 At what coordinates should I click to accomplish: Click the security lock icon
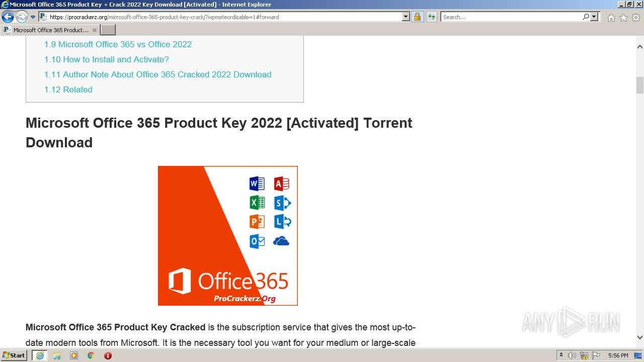pos(417,17)
